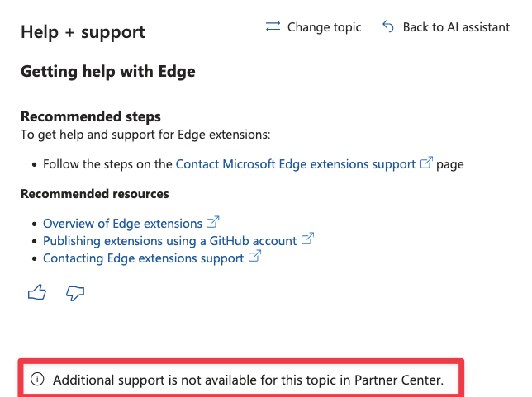The height and width of the screenshot is (397, 532).
Task: Click the Recommended steps heading
Action: point(91,116)
